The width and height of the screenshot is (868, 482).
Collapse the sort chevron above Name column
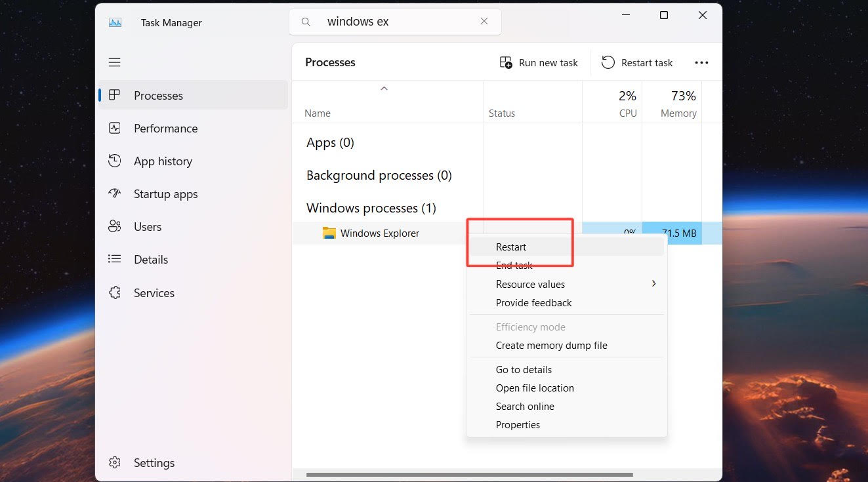click(x=384, y=89)
